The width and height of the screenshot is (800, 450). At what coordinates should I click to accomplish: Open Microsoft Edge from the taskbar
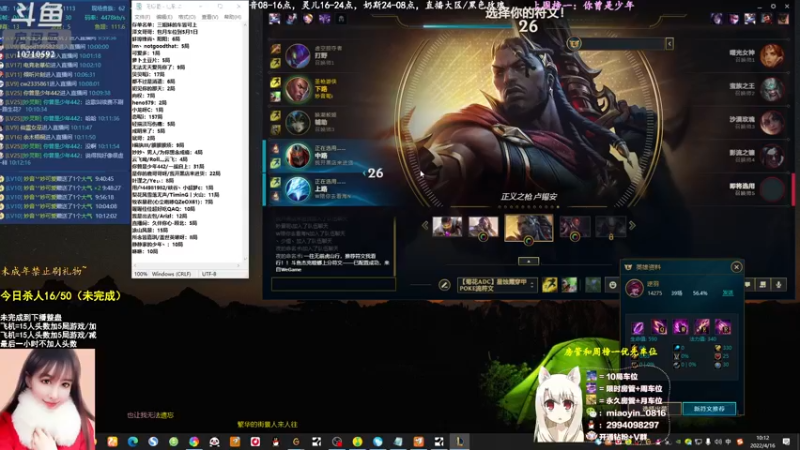(133, 442)
